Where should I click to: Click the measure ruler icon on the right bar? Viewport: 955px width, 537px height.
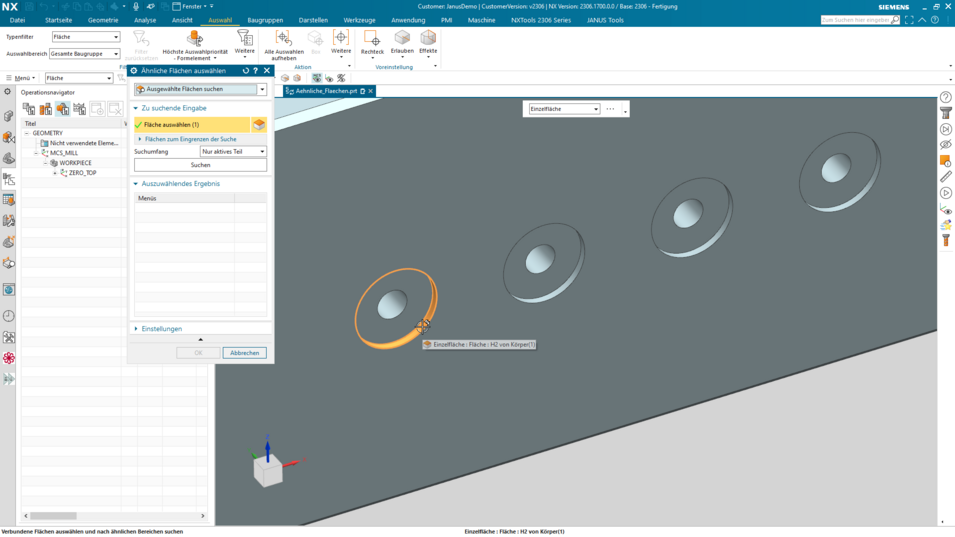tap(945, 177)
